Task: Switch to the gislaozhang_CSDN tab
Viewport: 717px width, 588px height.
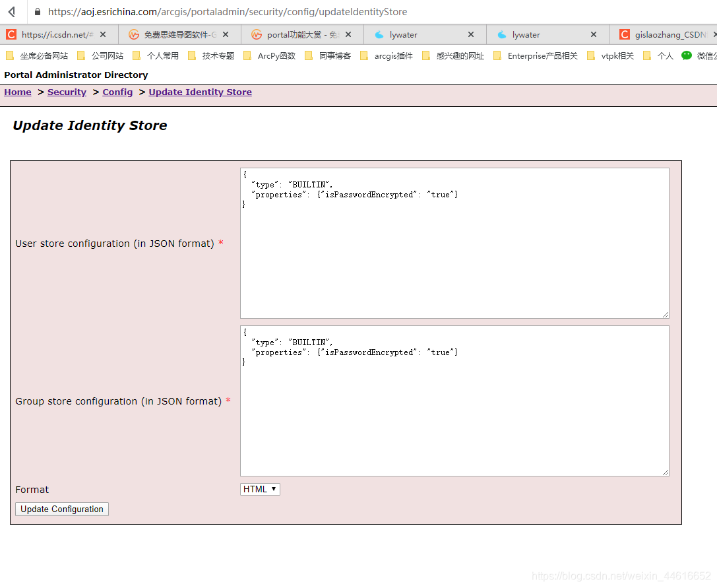Action: coord(666,34)
